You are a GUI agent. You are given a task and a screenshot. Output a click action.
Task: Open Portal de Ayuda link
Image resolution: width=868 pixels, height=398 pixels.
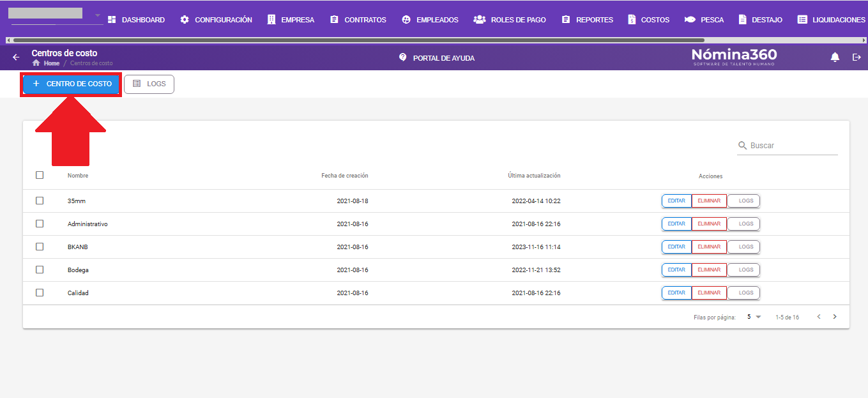point(437,57)
